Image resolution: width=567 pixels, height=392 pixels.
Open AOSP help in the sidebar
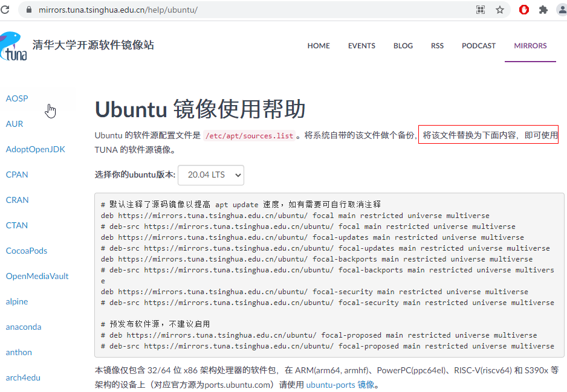coord(17,98)
